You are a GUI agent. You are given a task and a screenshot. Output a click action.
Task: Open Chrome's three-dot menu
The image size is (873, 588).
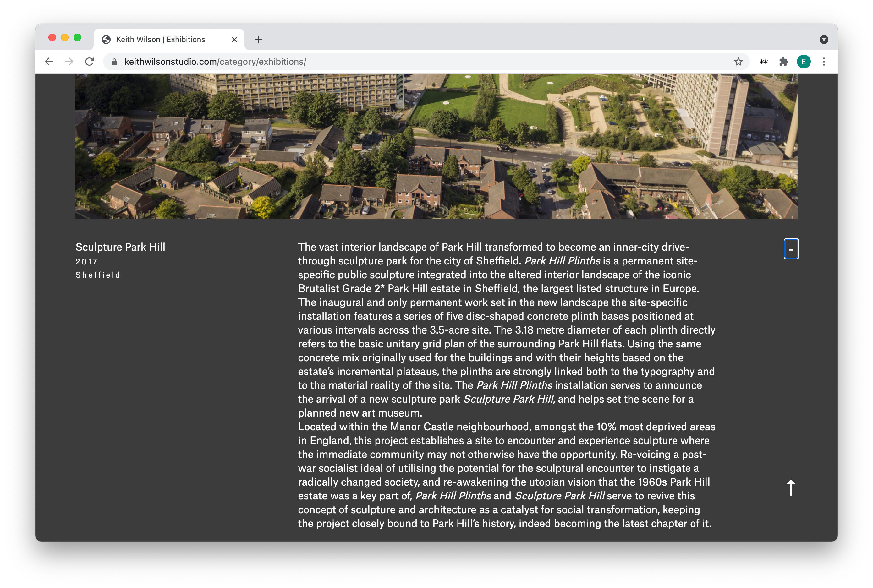(x=823, y=62)
